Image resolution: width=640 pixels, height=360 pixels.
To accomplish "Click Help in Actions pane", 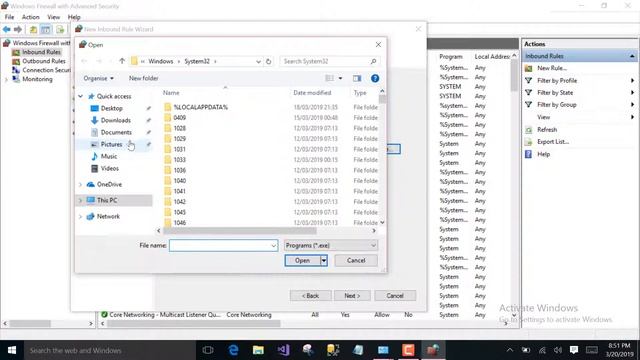I will (543, 154).
